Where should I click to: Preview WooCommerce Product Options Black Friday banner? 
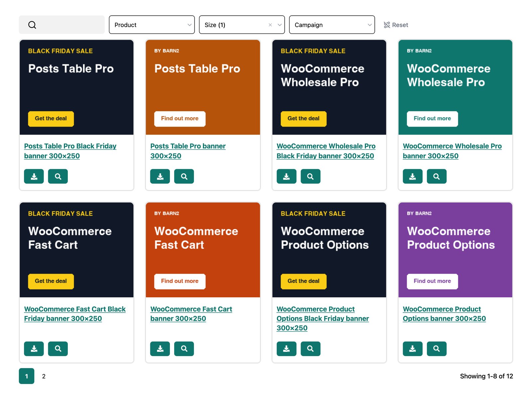[x=311, y=349]
